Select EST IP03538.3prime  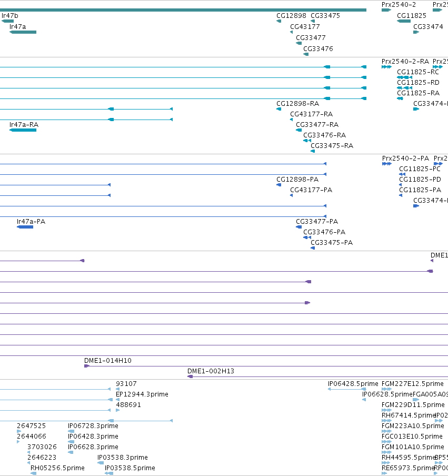[x=101, y=463]
